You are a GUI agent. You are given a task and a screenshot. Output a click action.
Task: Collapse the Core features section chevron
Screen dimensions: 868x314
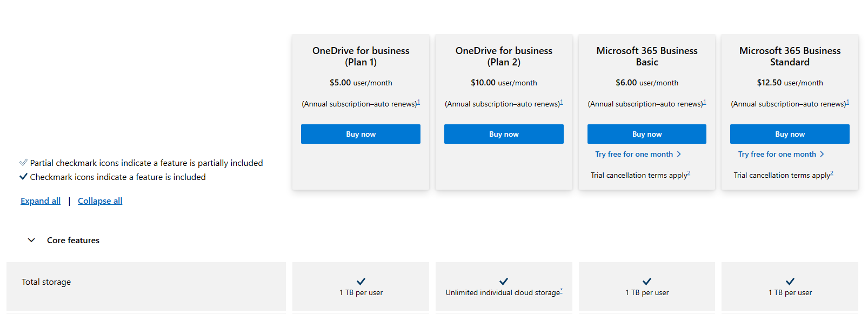(31, 240)
